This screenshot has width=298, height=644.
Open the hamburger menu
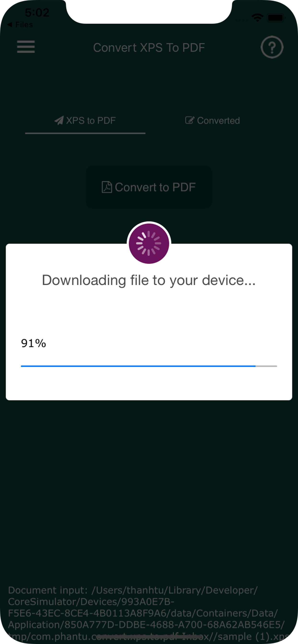pos(26,47)
